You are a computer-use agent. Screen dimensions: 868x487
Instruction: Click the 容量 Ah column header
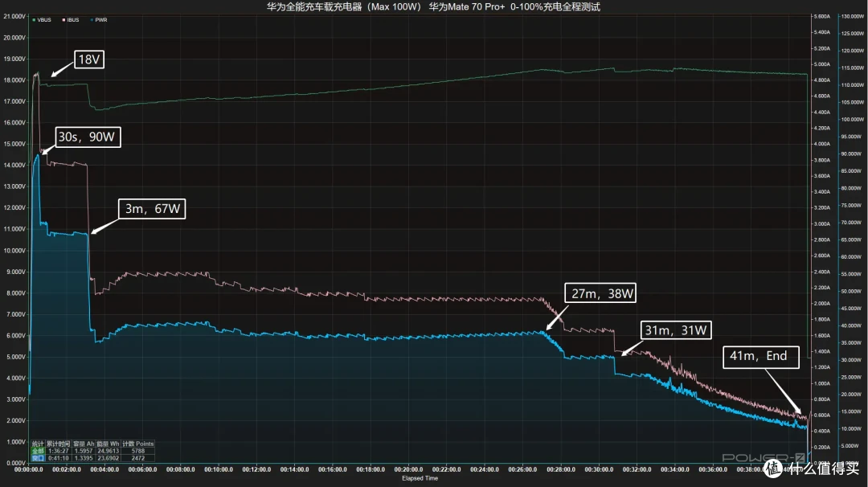pyautogui.click(x=84, y=444)
